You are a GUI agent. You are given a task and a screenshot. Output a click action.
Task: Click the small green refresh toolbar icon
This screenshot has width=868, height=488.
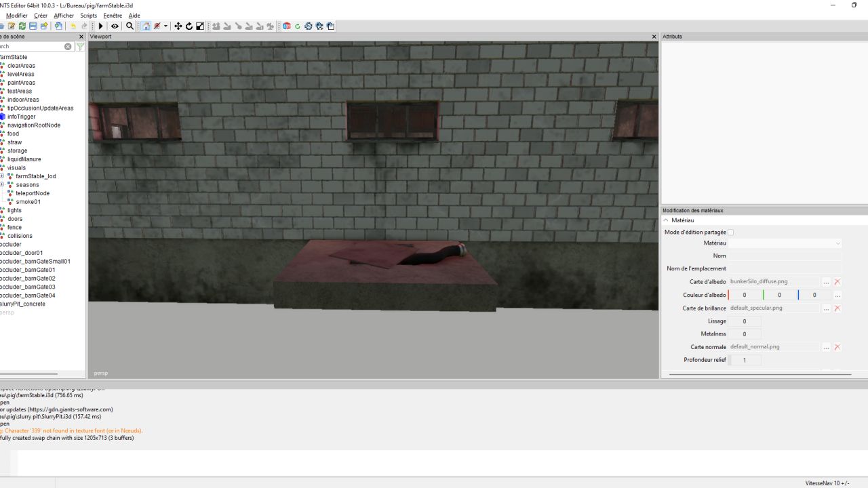[297, 26]
